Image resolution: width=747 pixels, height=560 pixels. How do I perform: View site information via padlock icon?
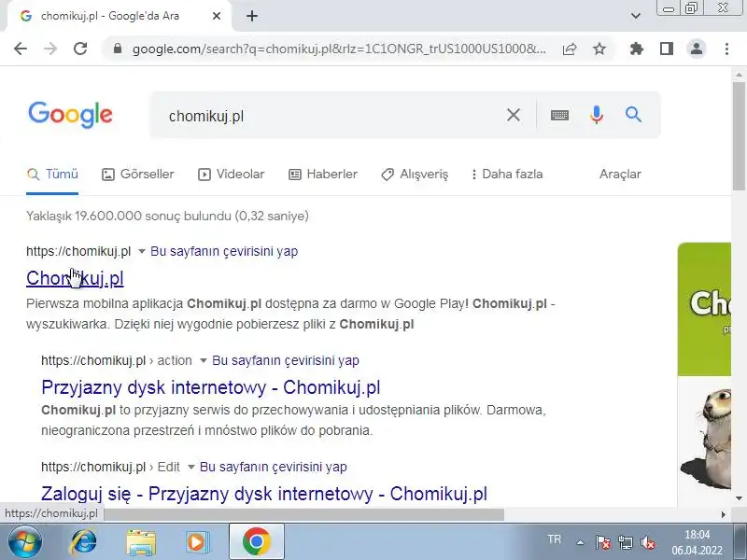pos(118,49)
